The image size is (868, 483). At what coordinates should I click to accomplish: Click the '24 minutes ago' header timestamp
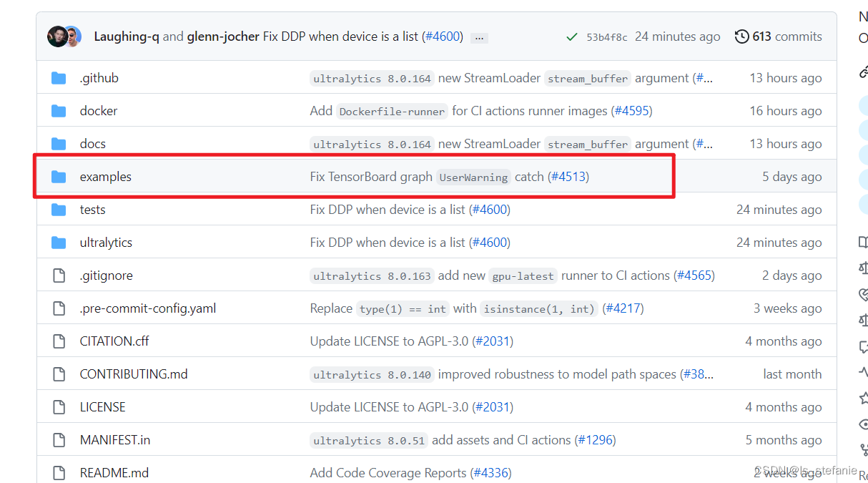678,36
